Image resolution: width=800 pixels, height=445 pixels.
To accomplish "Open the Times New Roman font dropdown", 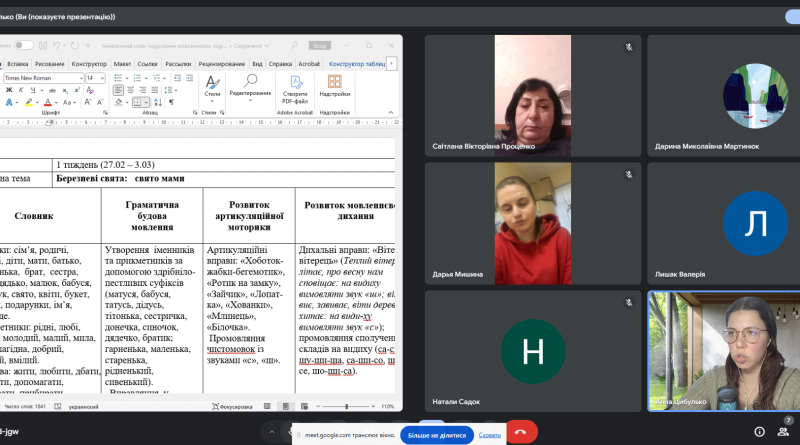I will [43, 78].
